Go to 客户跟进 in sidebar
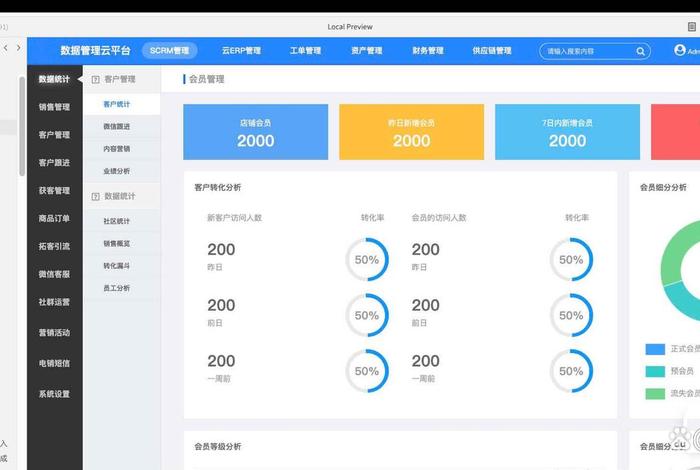The height and width of the screenshot is (470, 700). click(54, 162)
